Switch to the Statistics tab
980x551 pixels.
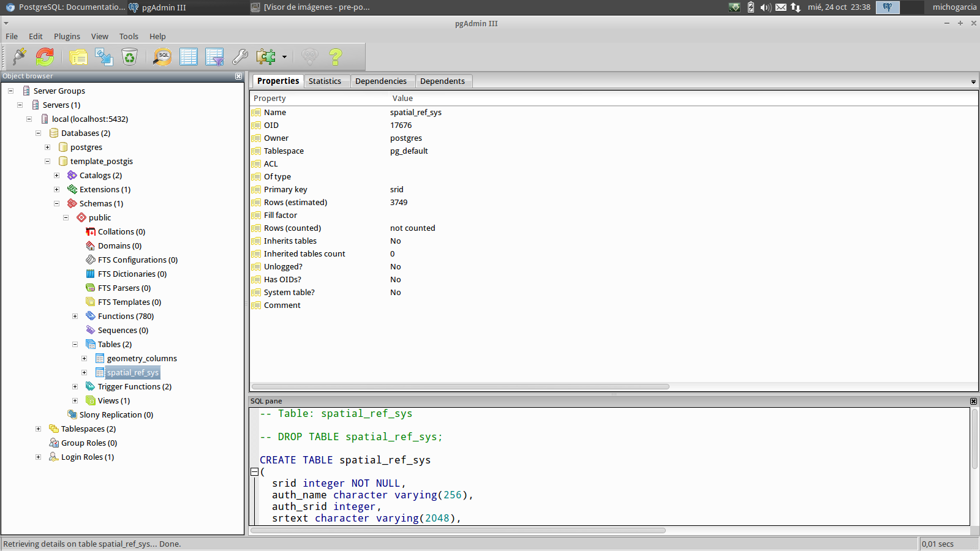325,81
